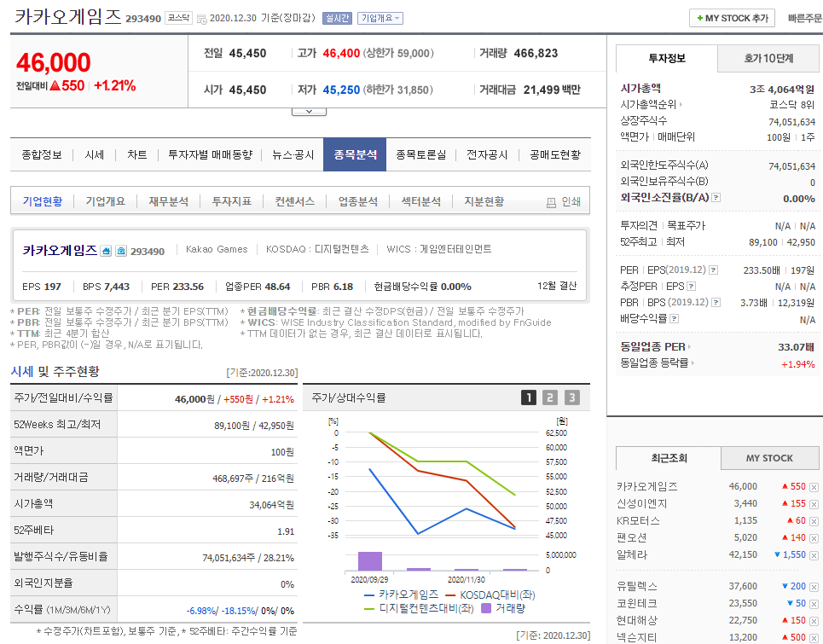The width and height of the screenshot is (823, 644).
Task: Remove KR모터스 from recent list with X
Action: coord(814,521)
